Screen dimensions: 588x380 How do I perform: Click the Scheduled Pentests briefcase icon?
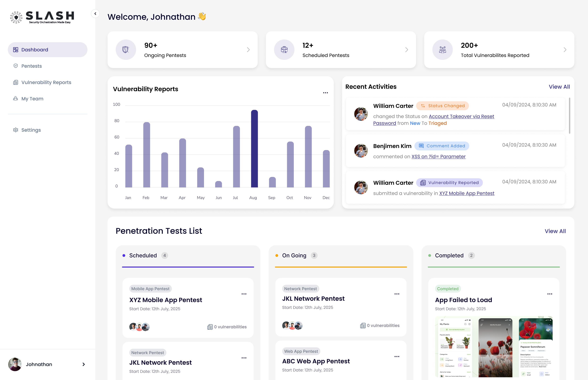pyautogui.click(x=284, y=50)
